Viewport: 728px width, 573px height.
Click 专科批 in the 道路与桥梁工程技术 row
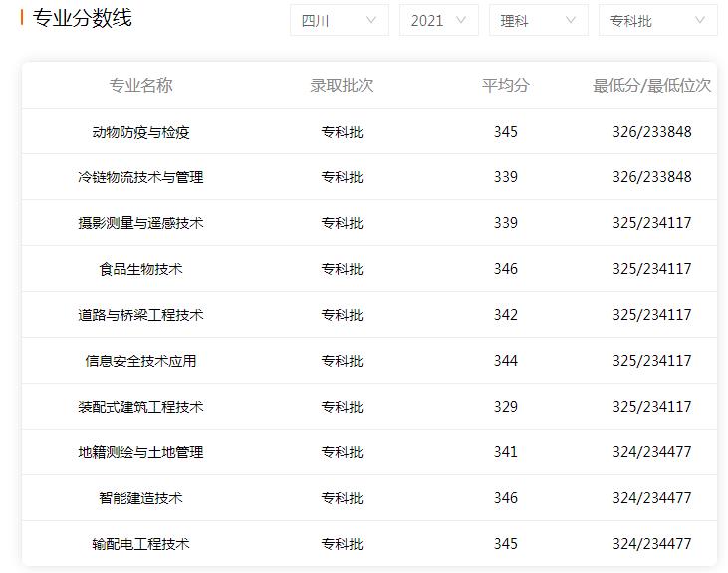pyautogui.click(x=343, y=315)
